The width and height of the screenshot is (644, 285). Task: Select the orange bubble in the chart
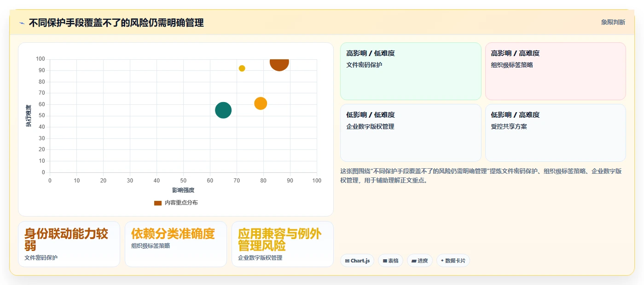point(261,103)
